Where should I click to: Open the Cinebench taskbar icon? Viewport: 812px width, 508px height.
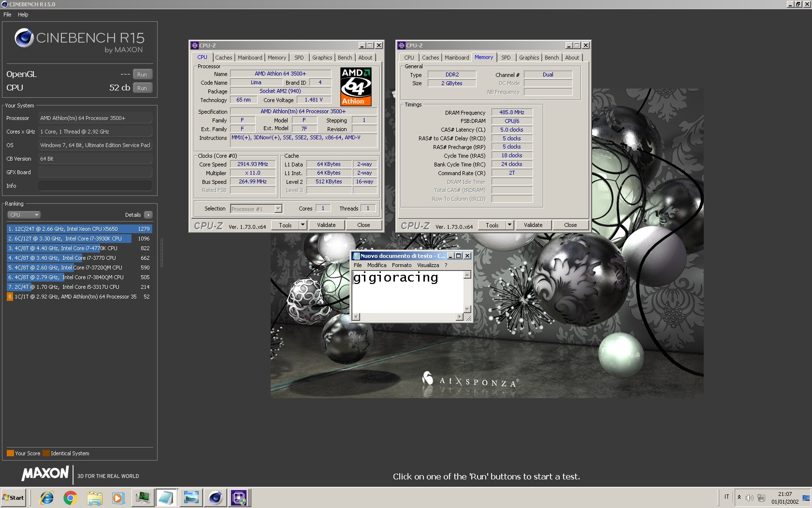click(x=215, y=497)
